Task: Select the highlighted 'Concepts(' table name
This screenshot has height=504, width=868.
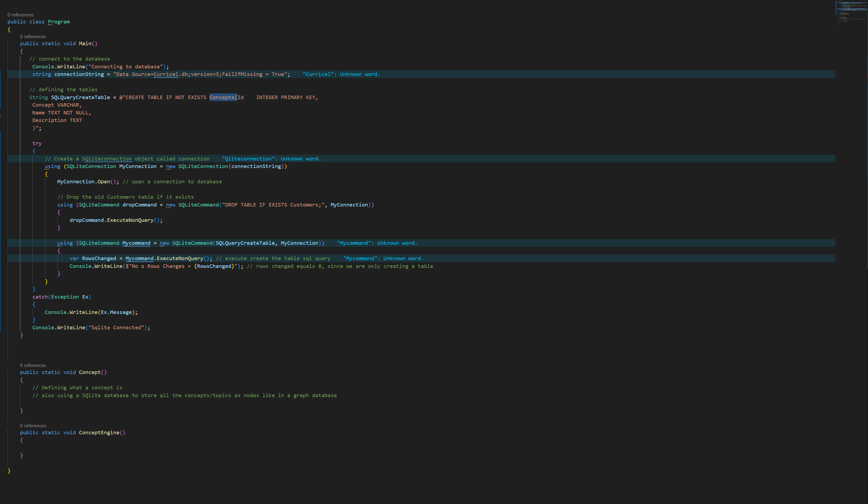Action: [223, 97]
